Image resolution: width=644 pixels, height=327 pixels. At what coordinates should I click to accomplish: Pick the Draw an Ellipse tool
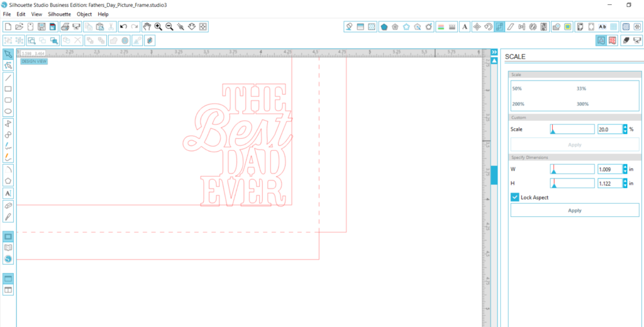(8, 111)
